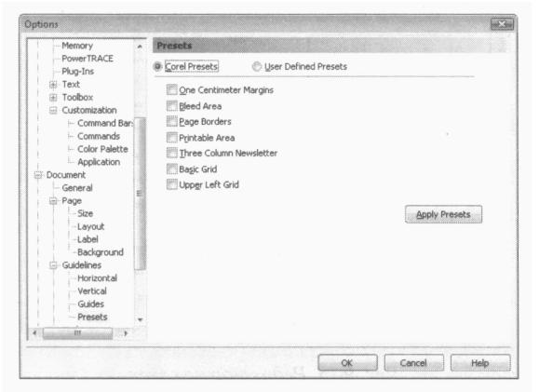539x392 pixels.
Task: Toggle Page Borders checkbox
Action: coord(171,121)
